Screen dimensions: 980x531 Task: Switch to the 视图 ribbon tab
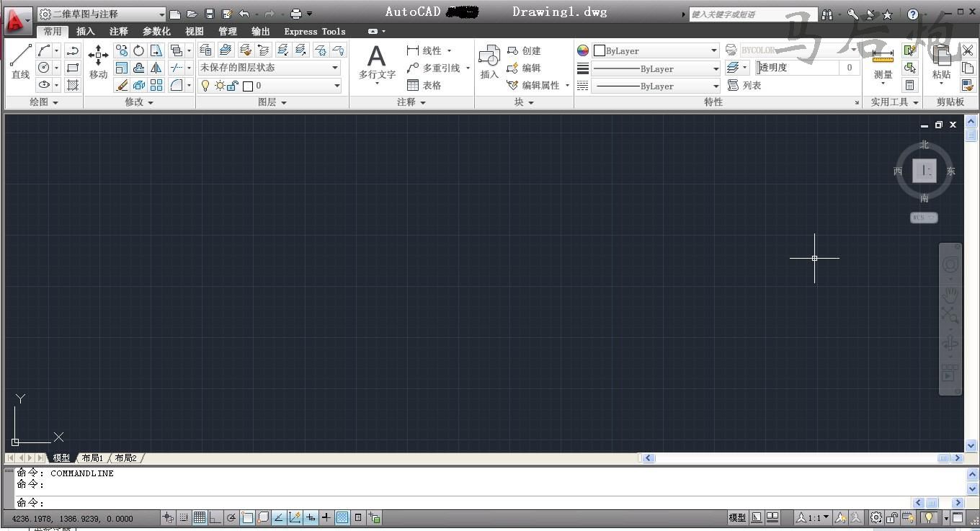tap(195, 32)
